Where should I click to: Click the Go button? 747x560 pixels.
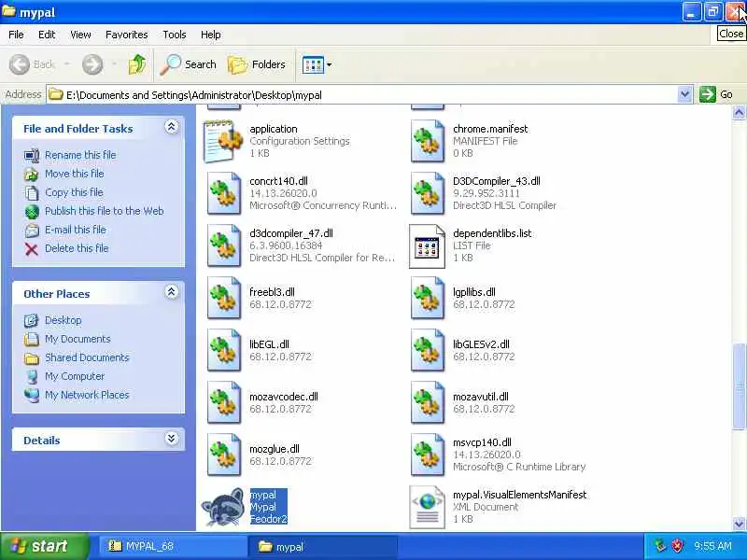pos(716,94)
